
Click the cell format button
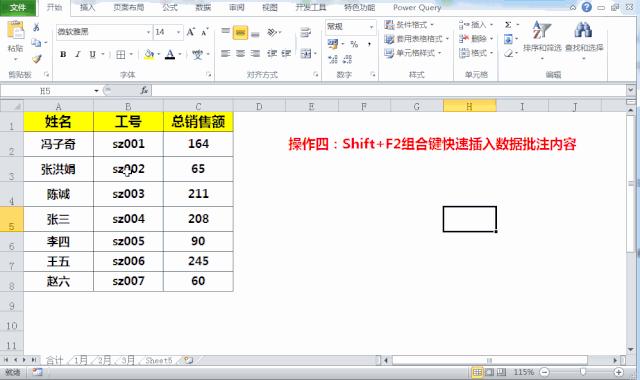point(476,53)
